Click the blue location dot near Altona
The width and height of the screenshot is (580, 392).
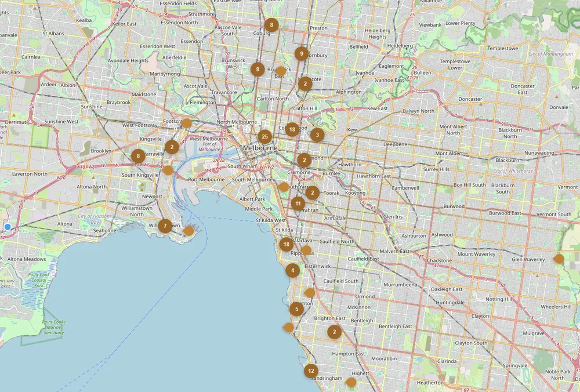[8, 227]
